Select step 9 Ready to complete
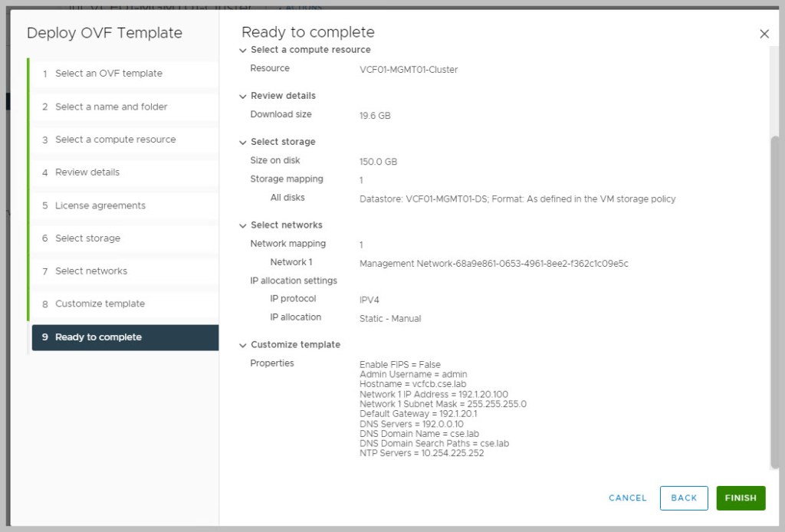Image resolution: width=785 pixels, height=532 pixels. 98,337
